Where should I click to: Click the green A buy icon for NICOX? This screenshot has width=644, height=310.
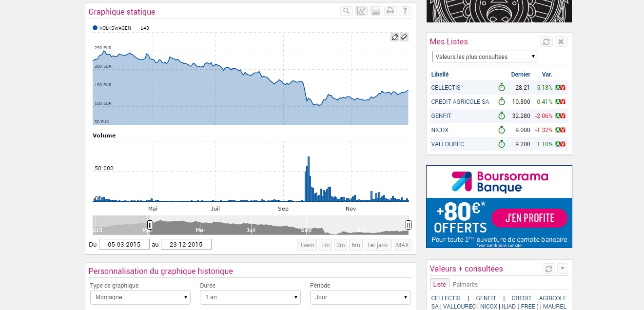[558, 130]
